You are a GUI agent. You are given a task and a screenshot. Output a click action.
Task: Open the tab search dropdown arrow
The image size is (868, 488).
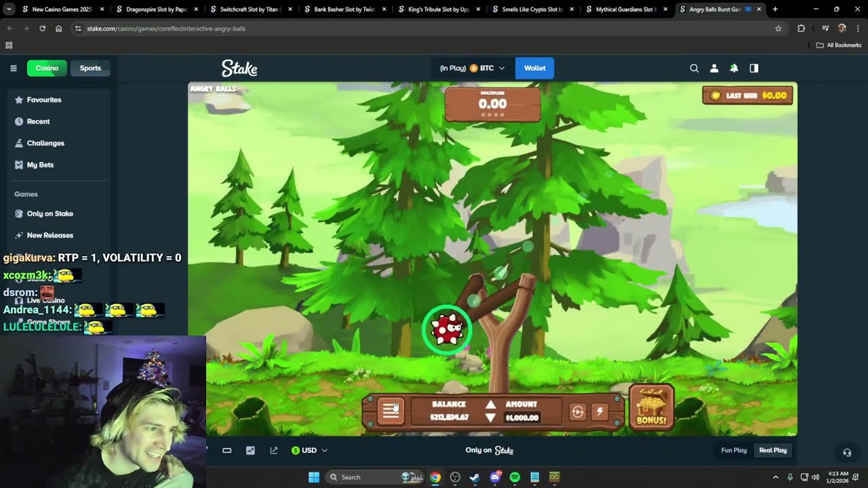(x=9, y=9)
